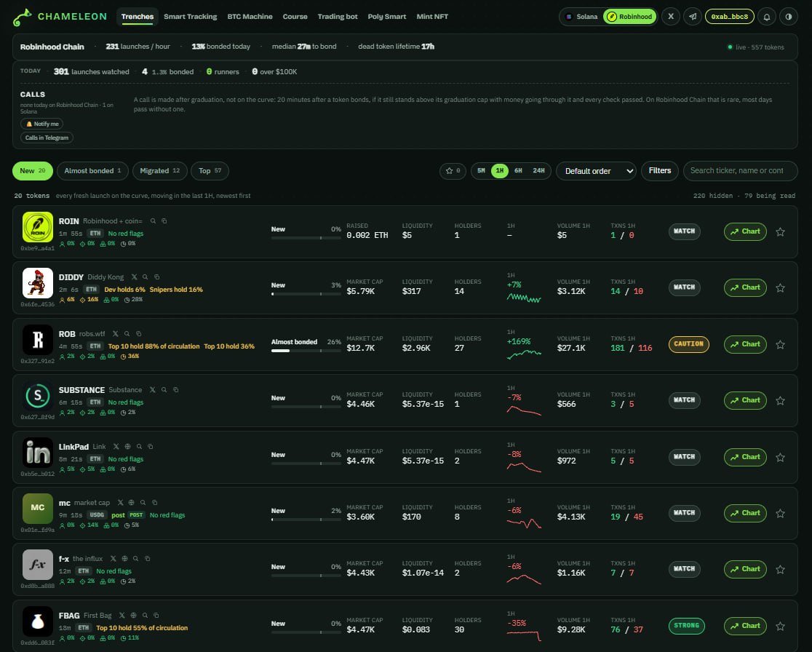Select the 6H timeframe
Screen dimensions: 812x652
pyautogui.click(x=518, y=170)
